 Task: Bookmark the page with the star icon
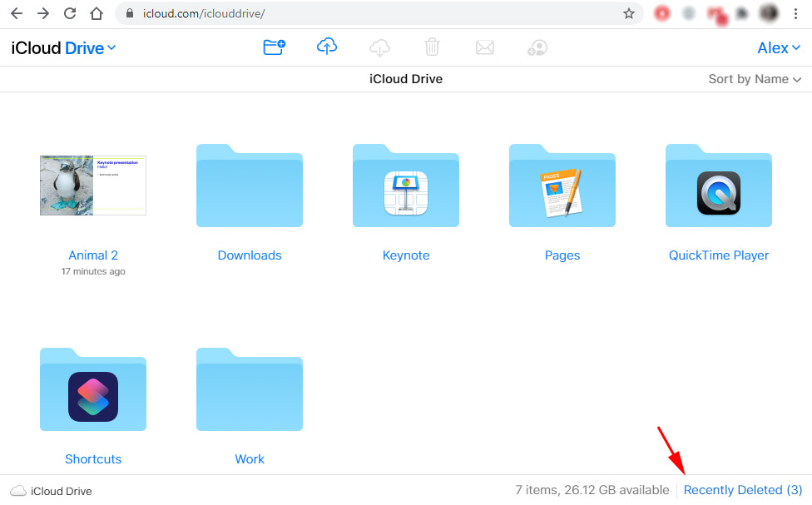[629, 13]
